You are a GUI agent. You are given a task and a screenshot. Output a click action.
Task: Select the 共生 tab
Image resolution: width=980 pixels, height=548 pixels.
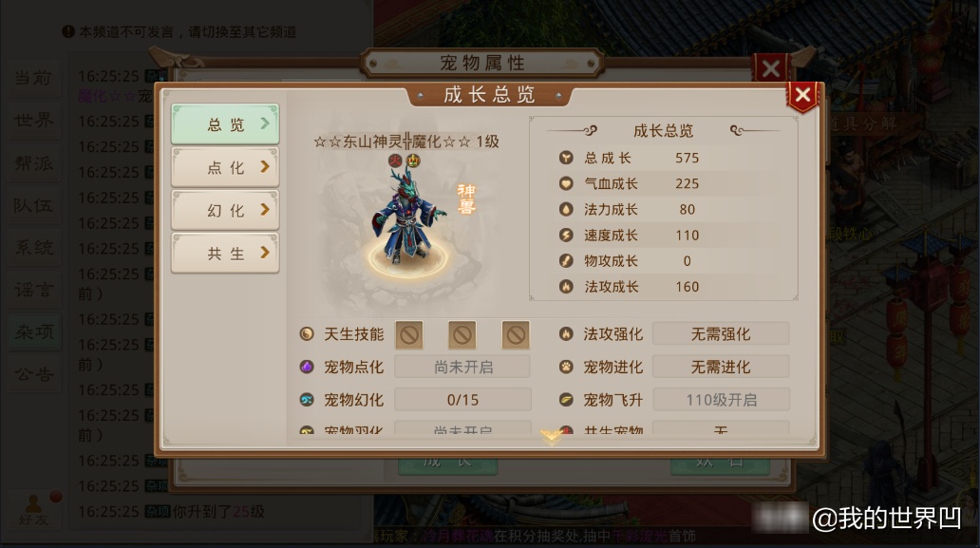[x=225, y=253]
